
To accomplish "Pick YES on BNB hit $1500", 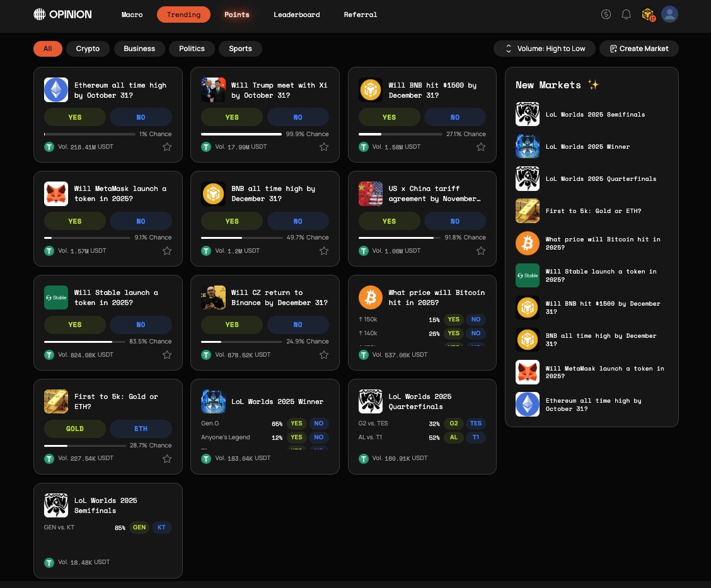I will (x=389, y=117).
